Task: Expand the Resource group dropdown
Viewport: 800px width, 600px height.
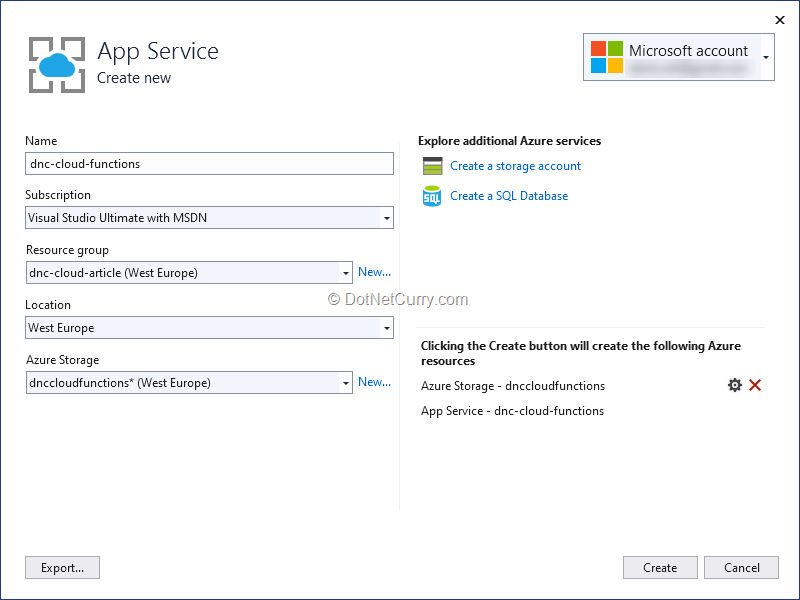Action: pyautogui.click(x=345, y=273)
